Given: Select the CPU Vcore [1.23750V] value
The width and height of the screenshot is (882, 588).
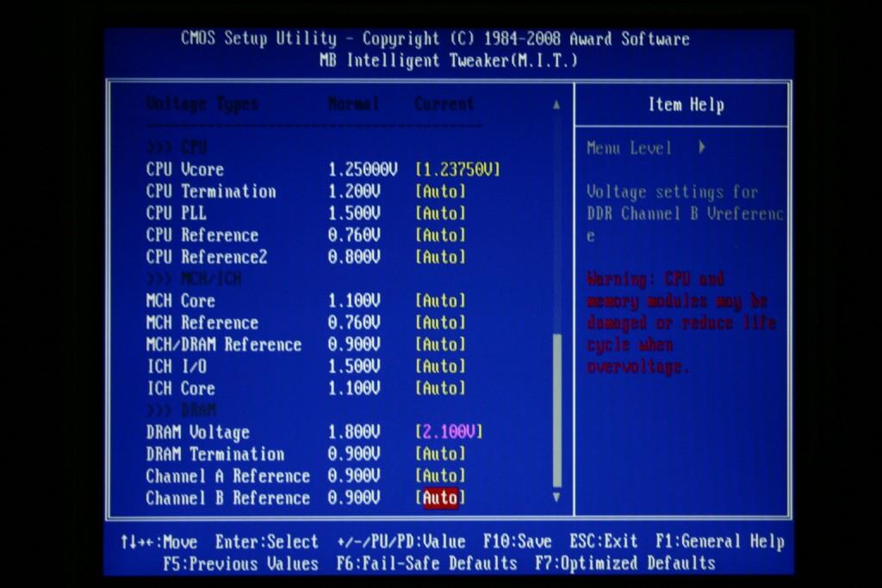Looking at the screenshot, I should tap(457, 170).
